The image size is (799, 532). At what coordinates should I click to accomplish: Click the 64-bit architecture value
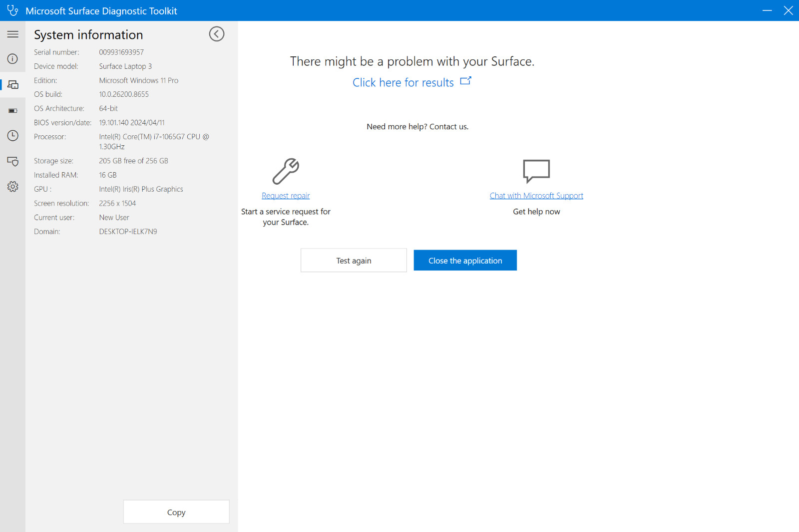click(x=108, y=108)
